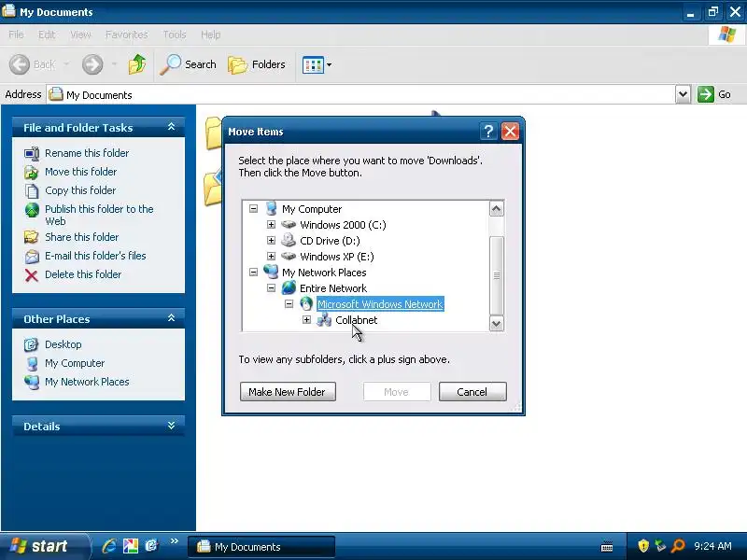This screenshot has width=747, height=560.
Task: Select Windows 2000 (C:) in tree
Action: pyautogui.click(x=343, y=225)
